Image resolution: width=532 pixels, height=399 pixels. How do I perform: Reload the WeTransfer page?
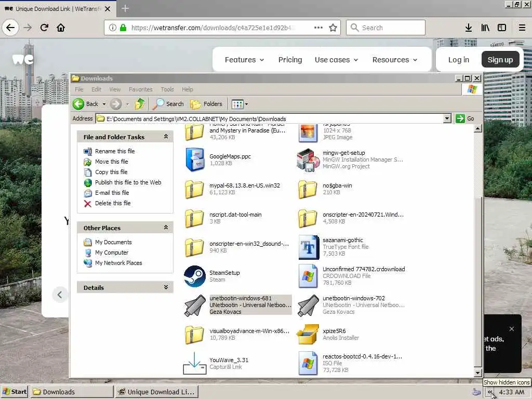(44, 28)
